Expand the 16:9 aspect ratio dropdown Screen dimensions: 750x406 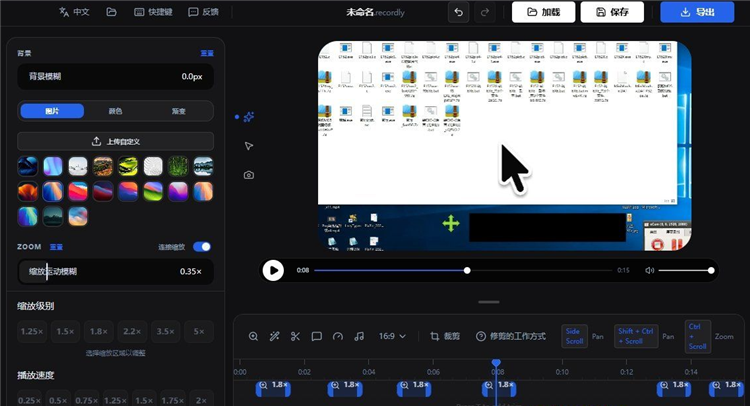click(x=392, y=337)
